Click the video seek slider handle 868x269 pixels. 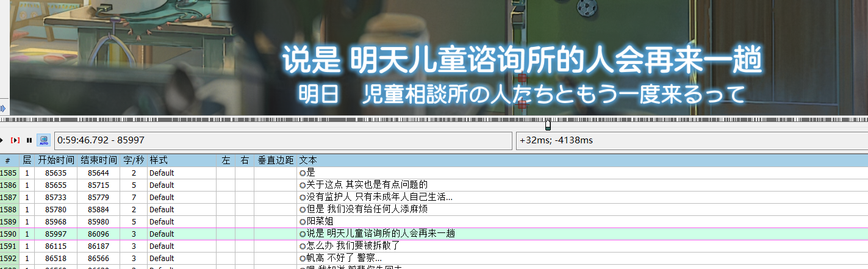pyautogui.click(x=548, y=124)
